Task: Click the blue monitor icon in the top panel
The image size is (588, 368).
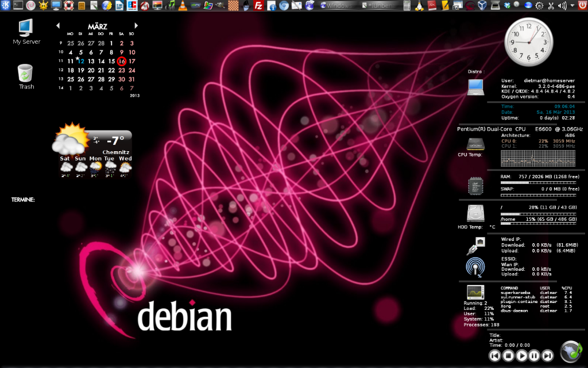Action: 56,5
